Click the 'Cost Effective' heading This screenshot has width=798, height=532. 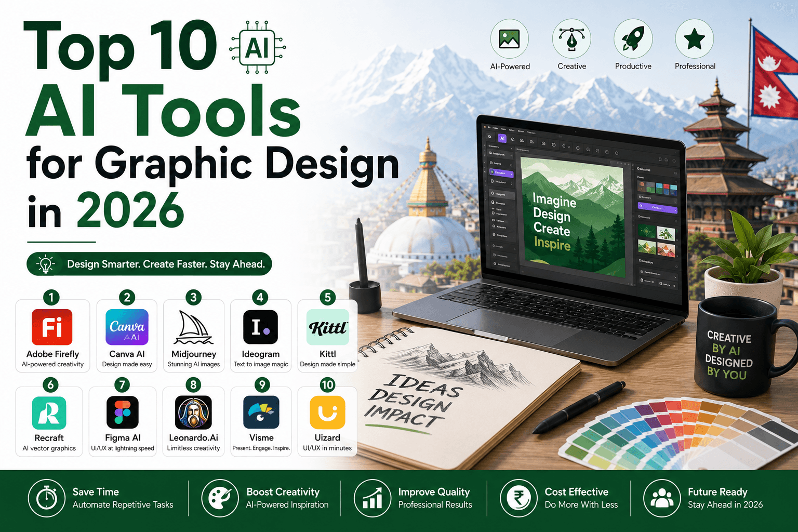(x=576, y=492)
